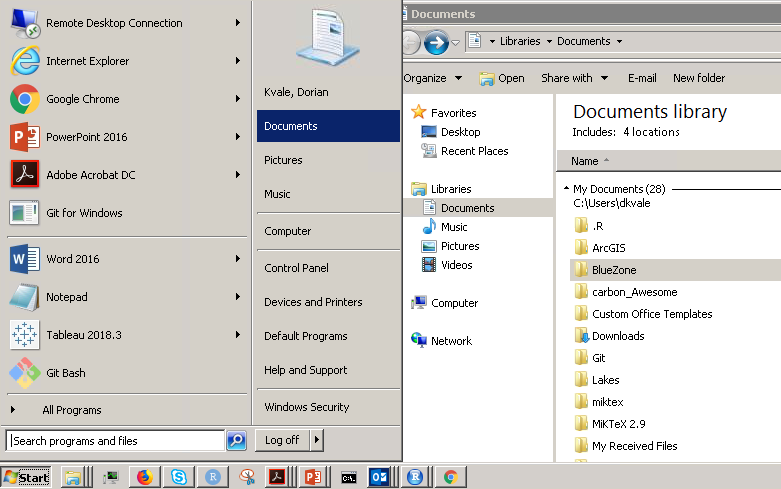Expand Tableau 2018.3 jump list arrow

238,335
